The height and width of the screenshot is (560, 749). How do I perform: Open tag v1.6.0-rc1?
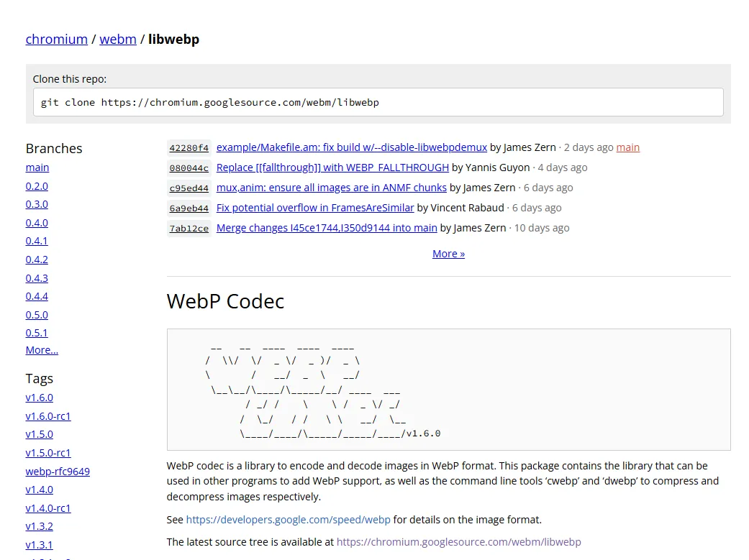point(48,416)
